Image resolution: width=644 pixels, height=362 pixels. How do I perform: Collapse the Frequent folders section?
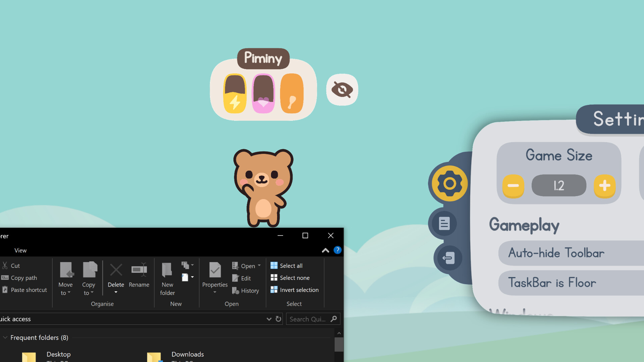coord(5,337)
